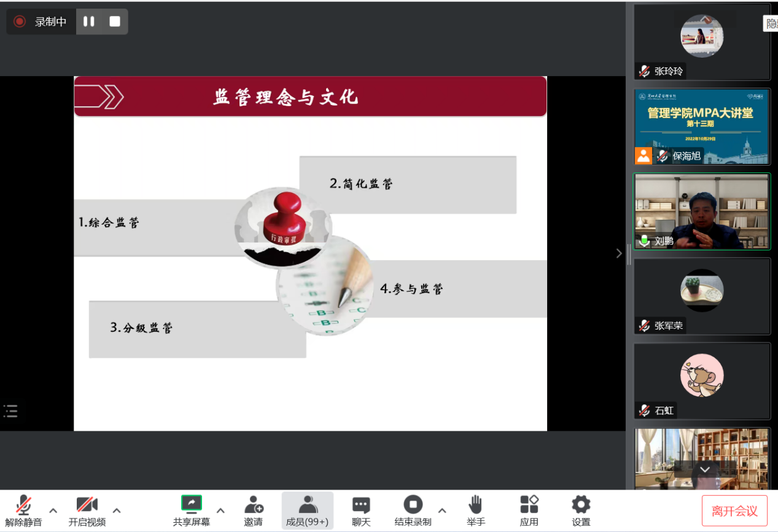Image resolution: width=778 pixels, height=532 pixels.
Task: Expand audio options arrow beside 解除静音
Action: coord(53,511)
